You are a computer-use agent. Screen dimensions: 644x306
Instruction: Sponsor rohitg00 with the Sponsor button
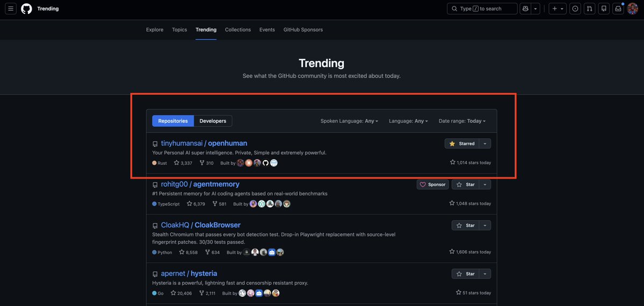point(433,184)
